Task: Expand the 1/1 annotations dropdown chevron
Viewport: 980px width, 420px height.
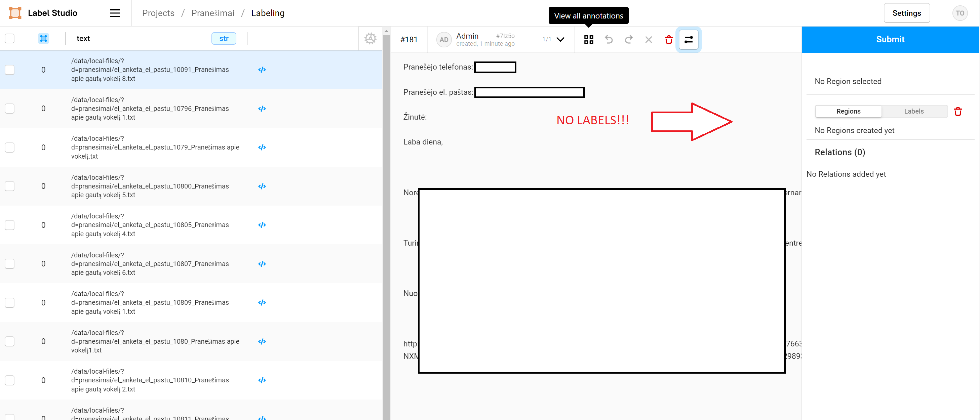Action: tap(560, 39)
